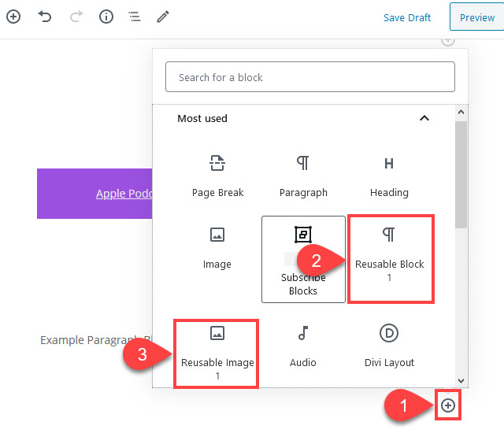Open content structure info
Viewport: 504px width, 433px height.
click(106, 17)
